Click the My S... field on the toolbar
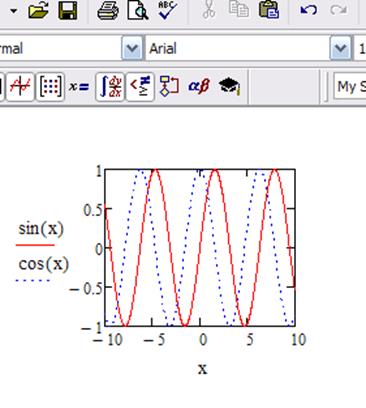This screenshot has width=366, height=408. (350, 86)
